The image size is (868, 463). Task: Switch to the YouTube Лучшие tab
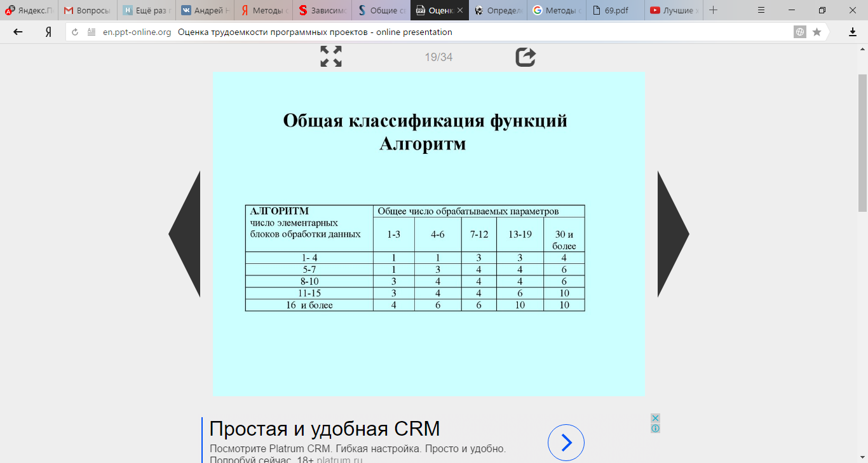click(674, 10)
